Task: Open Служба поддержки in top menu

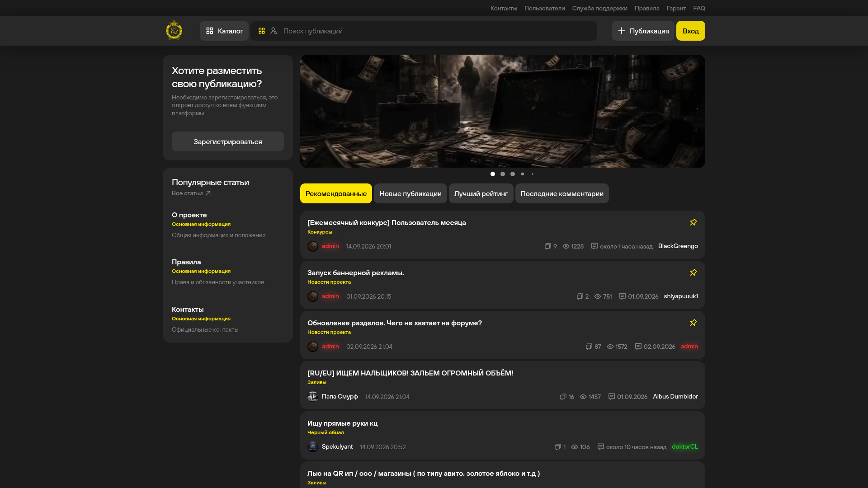Action: pos(599,8)
